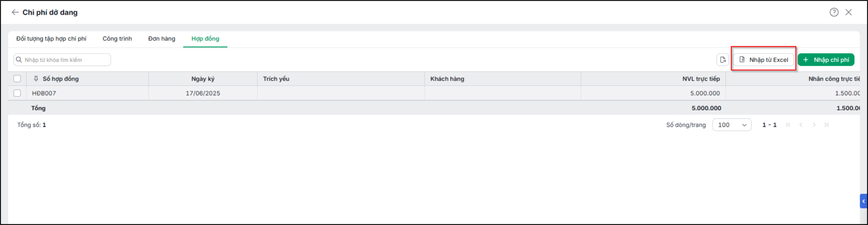Click the export file icon beside Nhập từ Excel

click(x=723, y=60)
